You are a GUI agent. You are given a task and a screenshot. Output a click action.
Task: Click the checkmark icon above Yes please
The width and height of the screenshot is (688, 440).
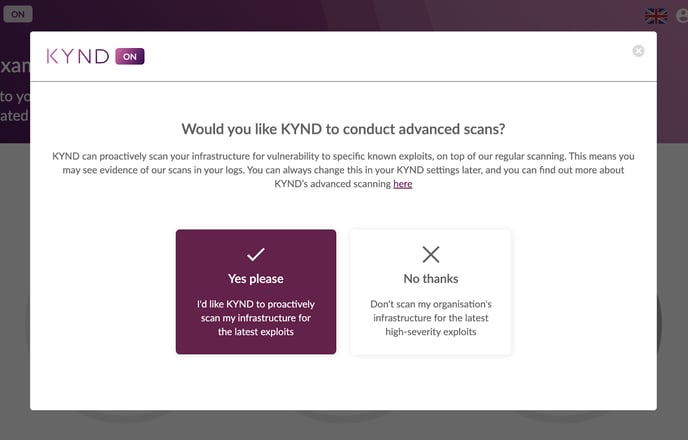(x=255, y=255)
